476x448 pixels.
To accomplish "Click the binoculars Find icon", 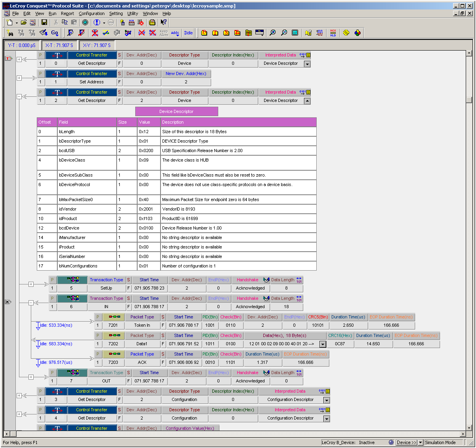I will 10,33.
